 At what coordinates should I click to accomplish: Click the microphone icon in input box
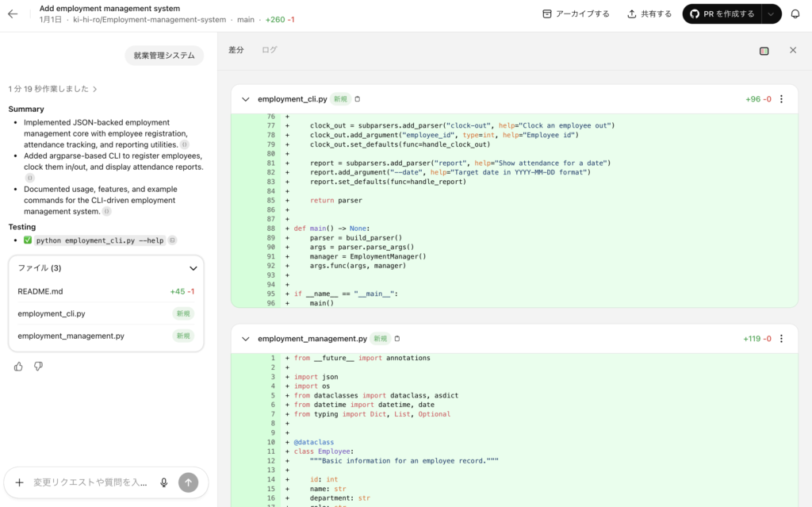pyautogui.click(x=164, y=482)
